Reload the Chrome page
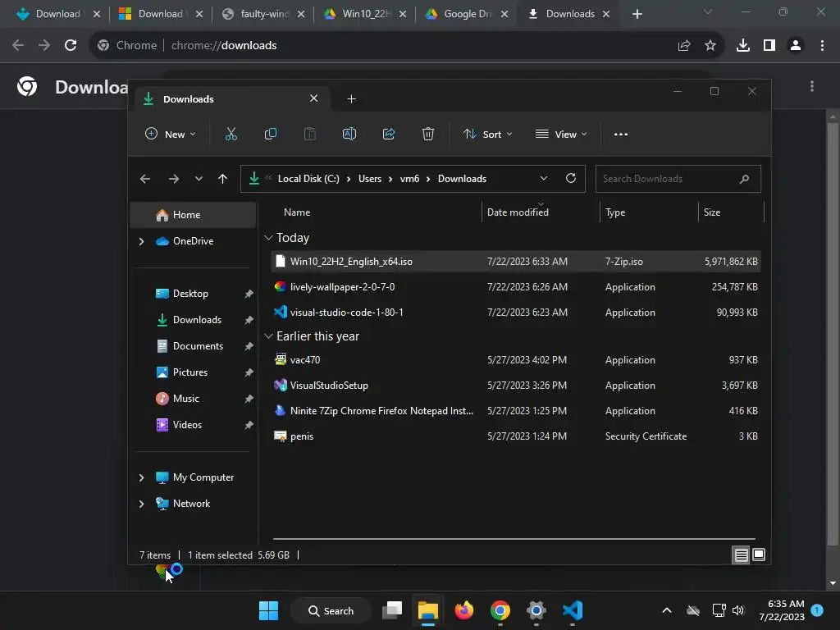 [x=71, y=46]
